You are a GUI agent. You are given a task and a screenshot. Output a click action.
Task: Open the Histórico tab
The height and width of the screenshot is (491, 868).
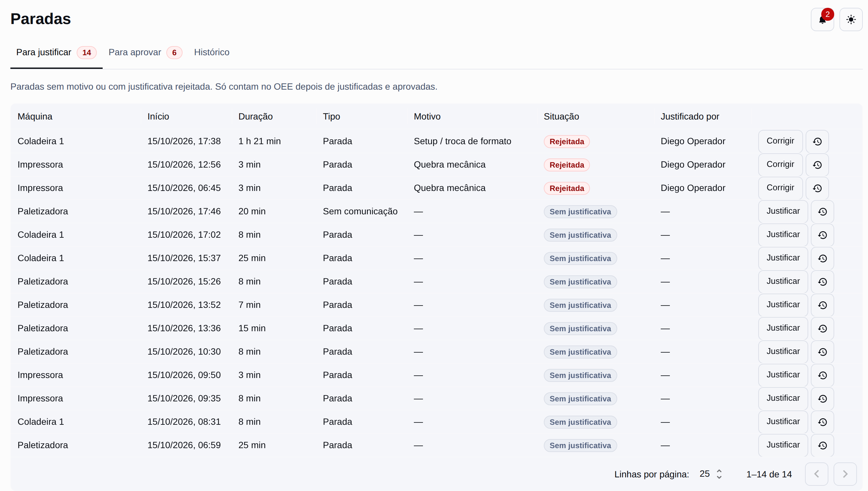[211, 52]
